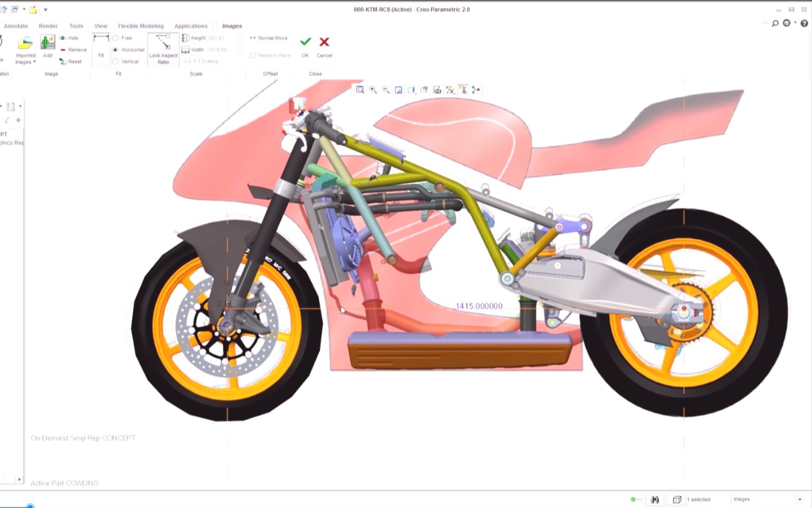This screenshot has height=508, width=812.
Task: Expand the model tree panel arrow at bottom
Action: point(19,480)
